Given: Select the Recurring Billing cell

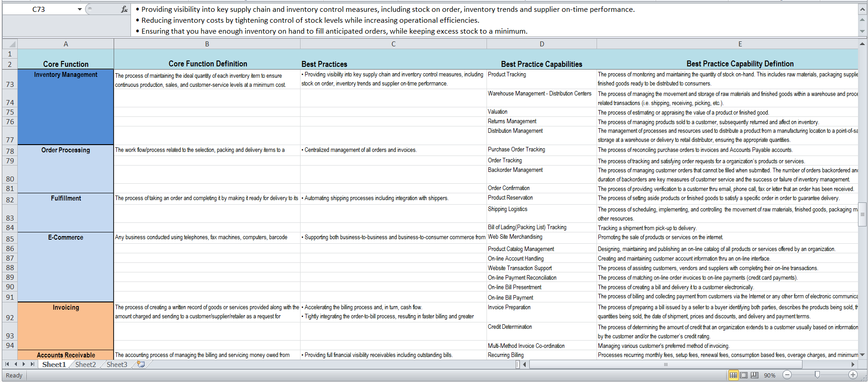Looking at the screenshot, I should pyautogui.click(x=542, y=355).
